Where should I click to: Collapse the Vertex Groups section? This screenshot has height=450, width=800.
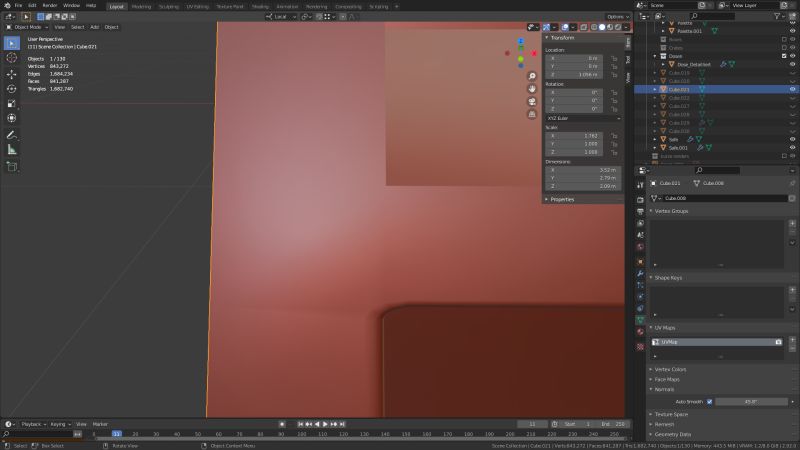671,211
